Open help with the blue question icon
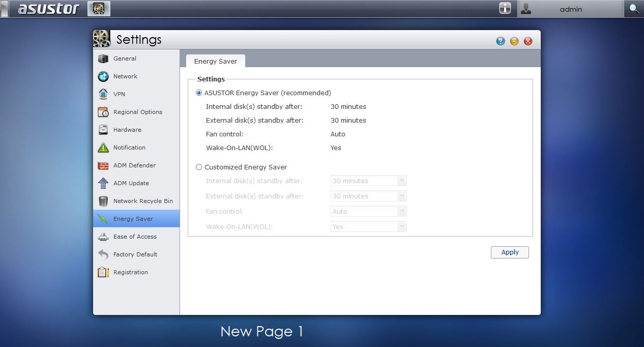The image size is (644, 347). [x=501, y=41]
